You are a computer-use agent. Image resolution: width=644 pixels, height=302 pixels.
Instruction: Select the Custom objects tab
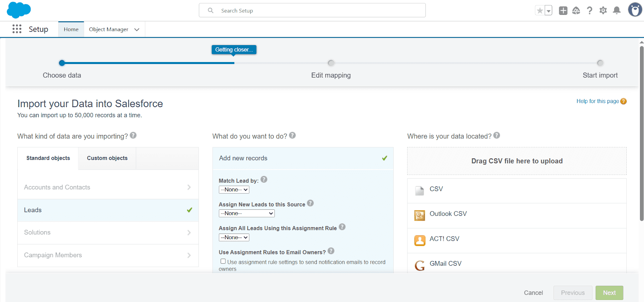[107, 158]
